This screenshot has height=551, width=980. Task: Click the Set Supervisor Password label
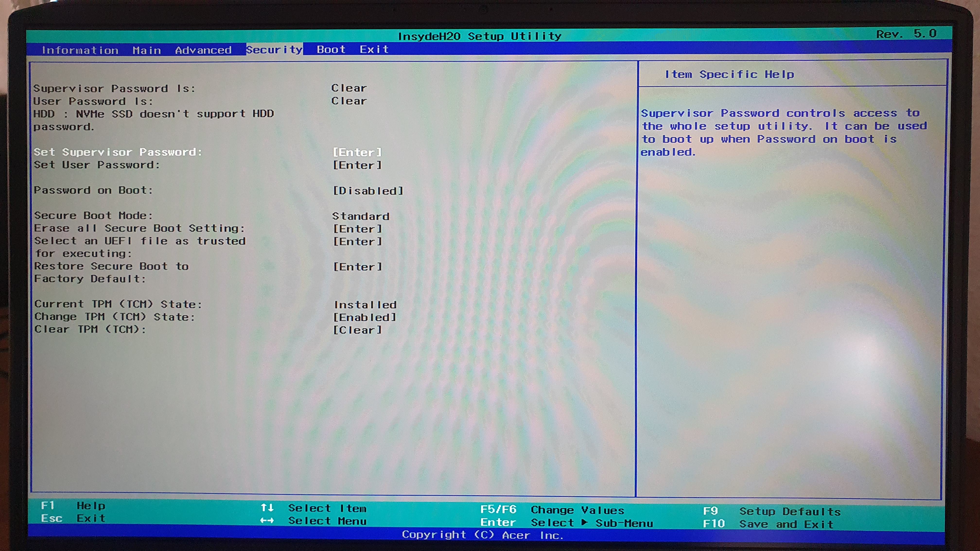tap(118, 152)
